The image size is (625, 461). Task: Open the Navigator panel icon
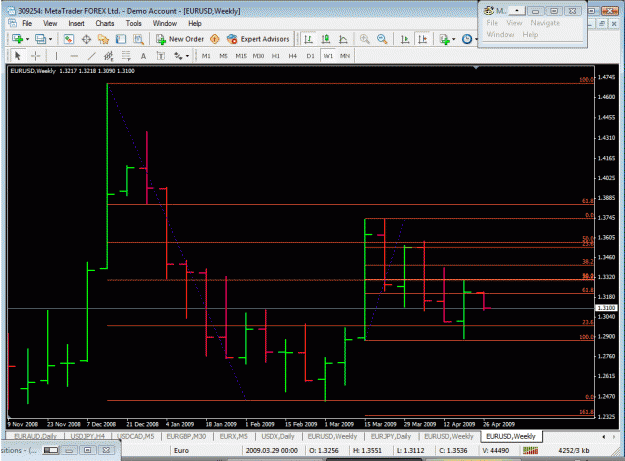click(x=103, y=39)
